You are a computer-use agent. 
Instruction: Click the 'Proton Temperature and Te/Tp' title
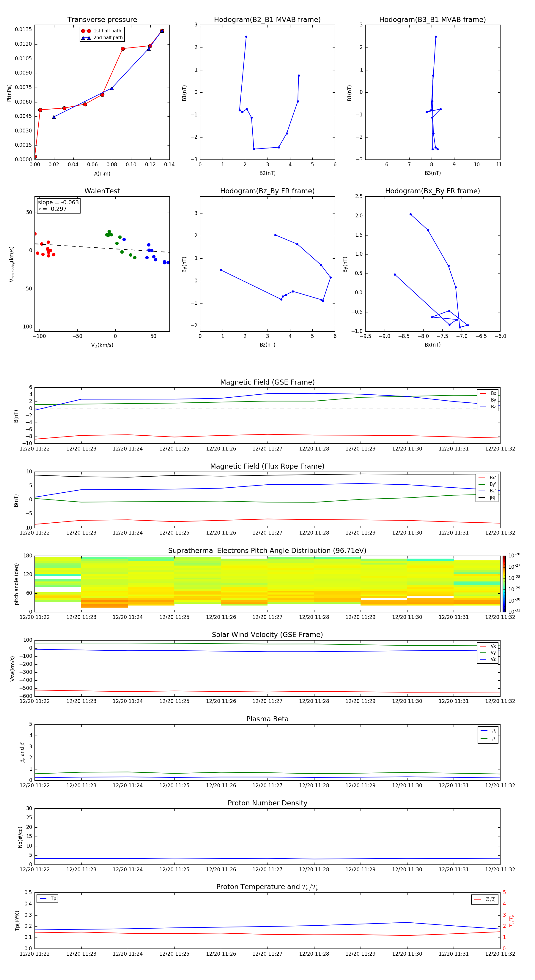(267, 888)
